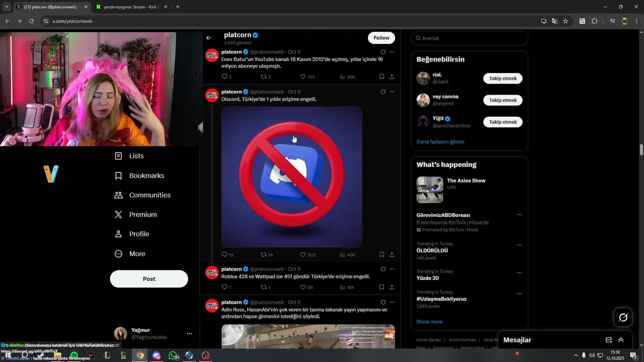Bookmark this page with the star icon
The image size is (644, 362).
click(x=566, y=21)
